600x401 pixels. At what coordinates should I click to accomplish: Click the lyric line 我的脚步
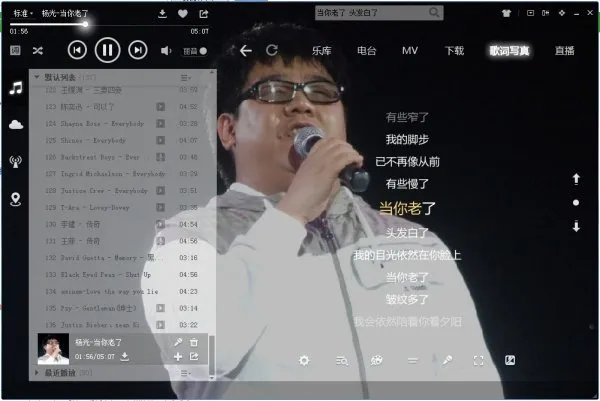click(x=407, y=139)
